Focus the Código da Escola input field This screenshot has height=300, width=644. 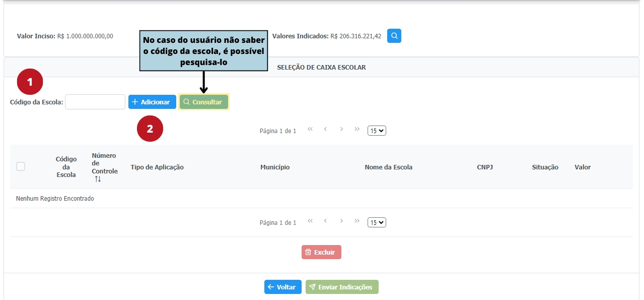(95, 102)
